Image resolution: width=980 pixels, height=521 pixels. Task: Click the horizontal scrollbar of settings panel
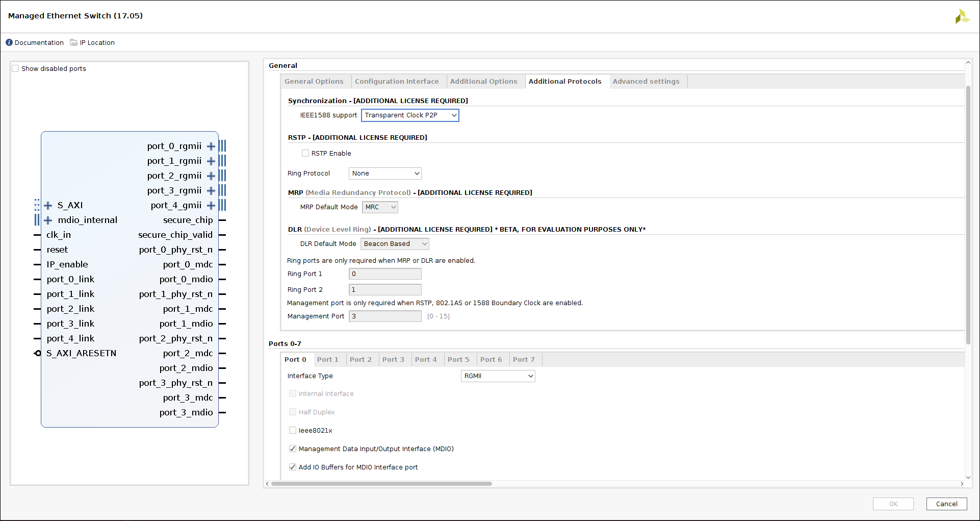pyautogui.click(x=381, y=483)
